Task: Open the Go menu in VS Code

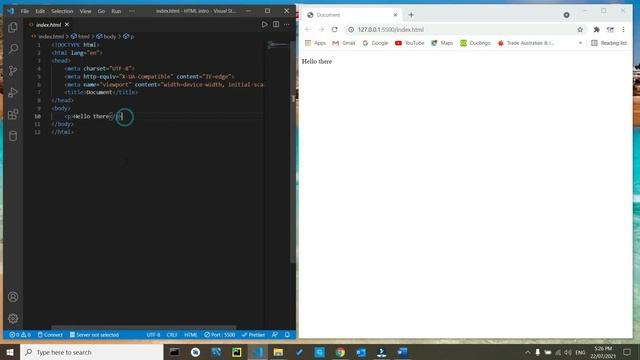Action: (x=101, y=11)
